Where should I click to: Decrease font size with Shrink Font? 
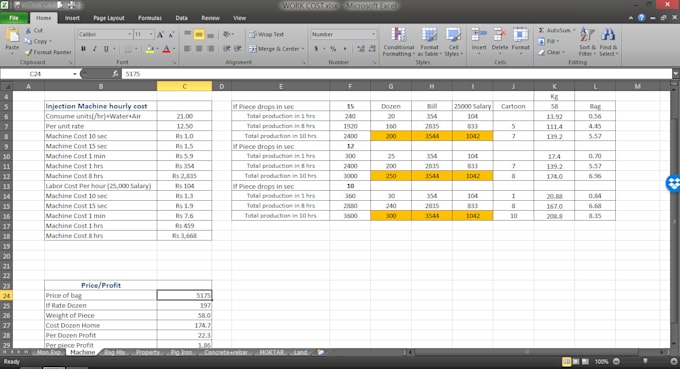click(171, 34)
